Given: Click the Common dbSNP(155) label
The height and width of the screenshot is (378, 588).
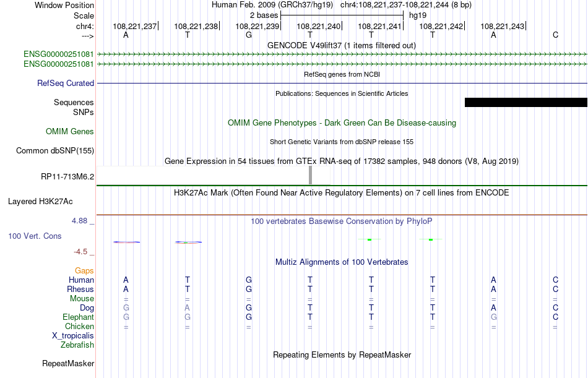Looking at the screenshot, I should click(55, 151).
